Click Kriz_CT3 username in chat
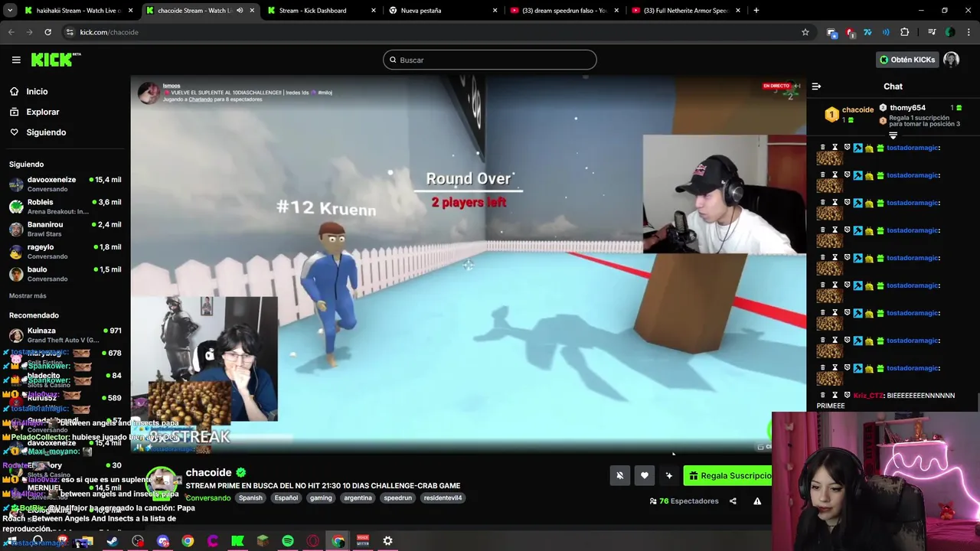Image resolution: width=980 pixels, height=551 pixels. click(x=869, y=396)
